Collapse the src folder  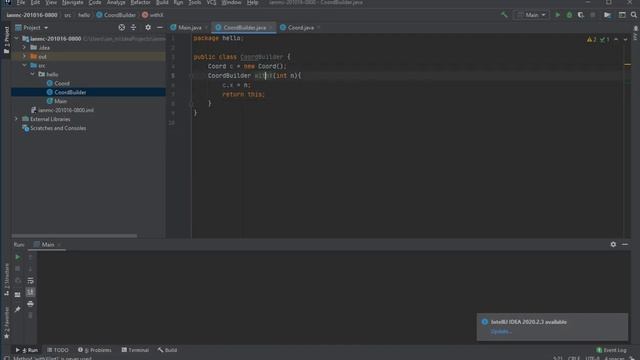[24, 65]
